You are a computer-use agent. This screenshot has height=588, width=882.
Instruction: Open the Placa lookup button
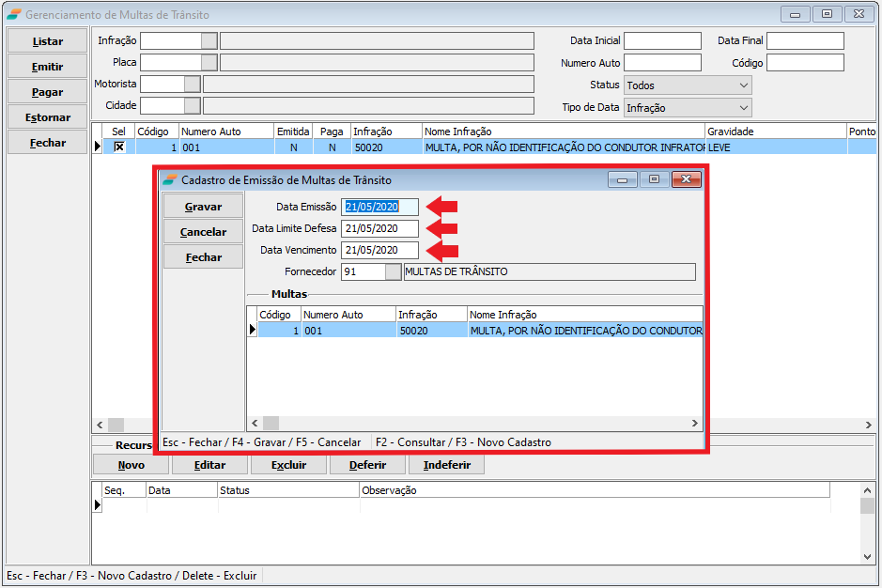point(209,62)
